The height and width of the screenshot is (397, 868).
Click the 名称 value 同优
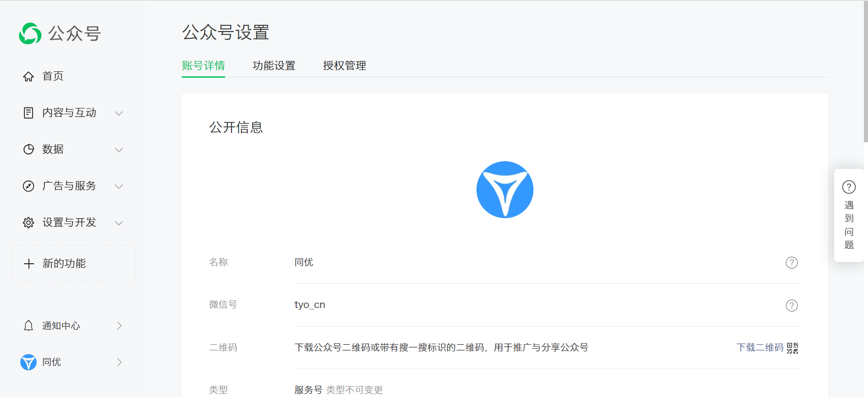coord(304,262)
